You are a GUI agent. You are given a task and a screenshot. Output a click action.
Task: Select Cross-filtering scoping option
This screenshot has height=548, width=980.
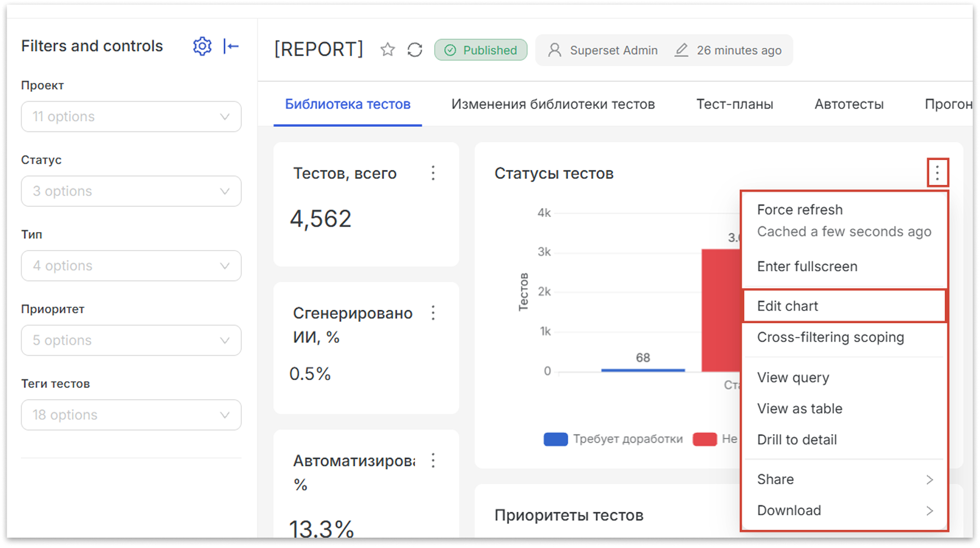click(844, 337)
